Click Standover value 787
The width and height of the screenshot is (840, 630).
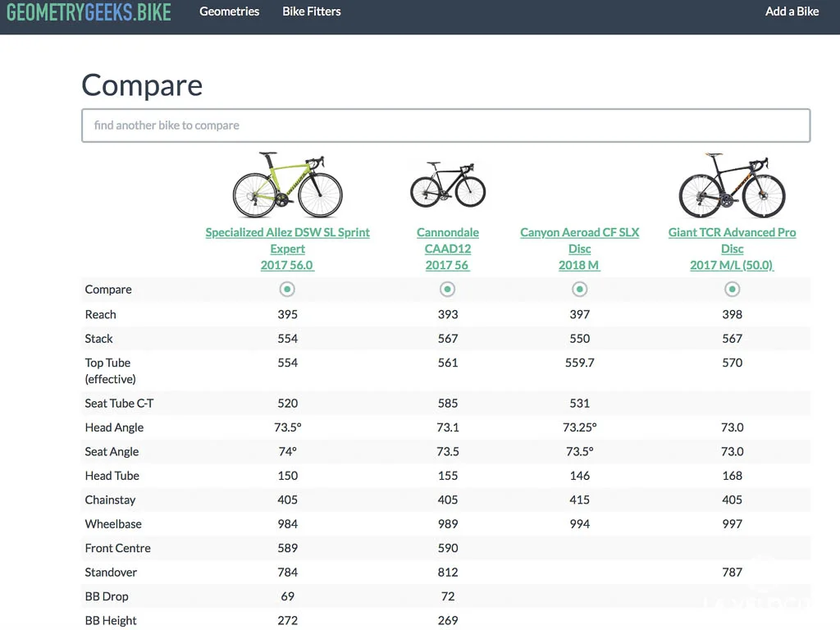(733, 572)
